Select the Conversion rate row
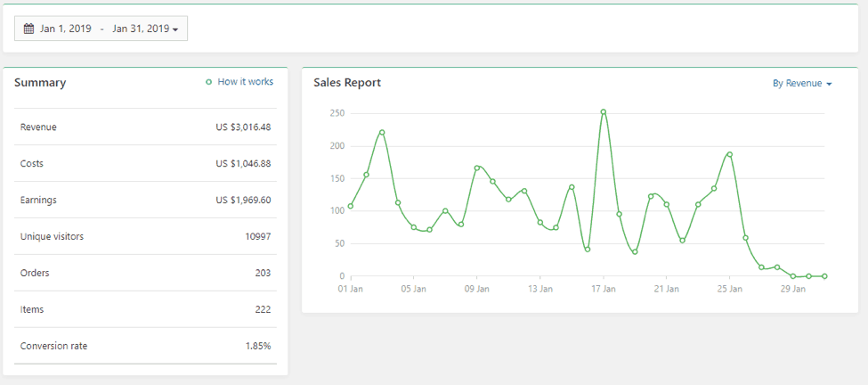The width and height of the screenshot is (868, 385). [145, 346]
